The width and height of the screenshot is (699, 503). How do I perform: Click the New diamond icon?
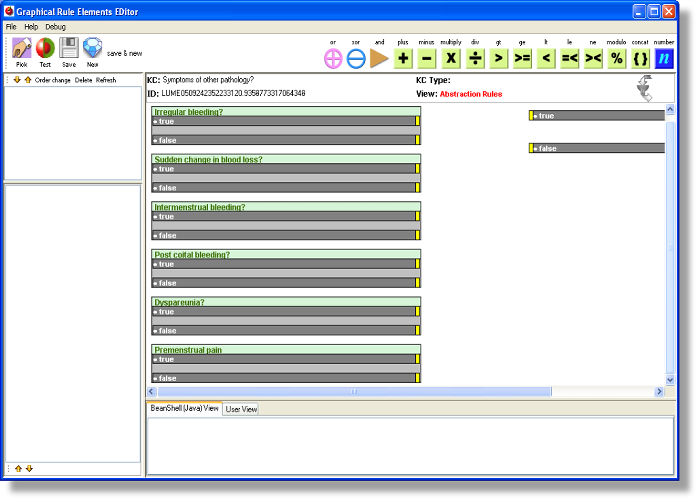[x=92, y=48]
